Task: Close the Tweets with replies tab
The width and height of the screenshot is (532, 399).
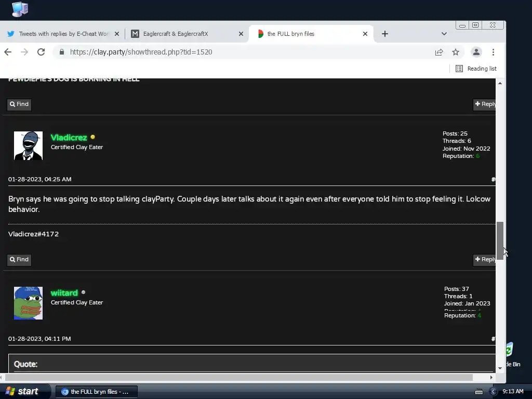Action: coord(117,34)
